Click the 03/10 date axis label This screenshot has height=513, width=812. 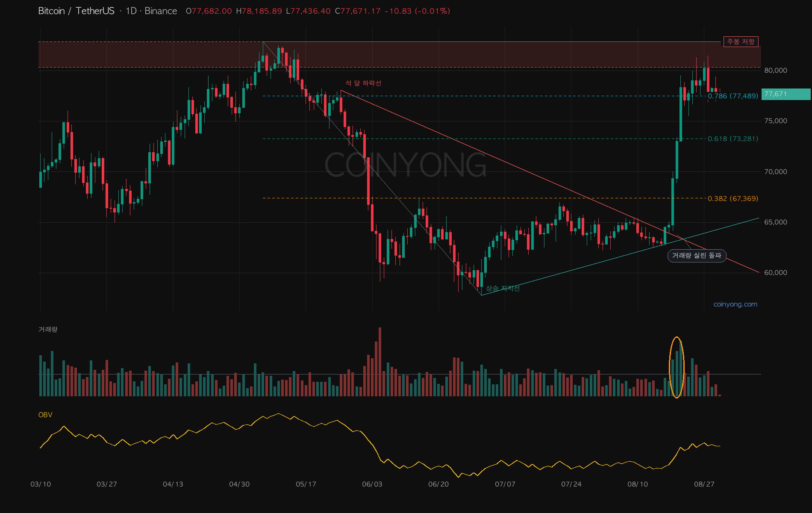pos(41,484)
